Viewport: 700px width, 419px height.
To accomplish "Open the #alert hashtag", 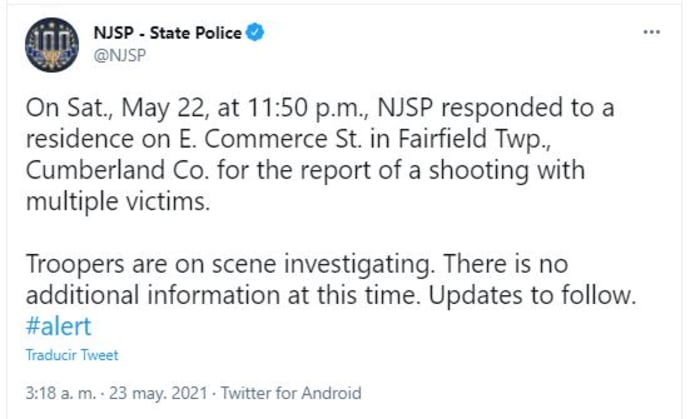I will tap(60, 326).
